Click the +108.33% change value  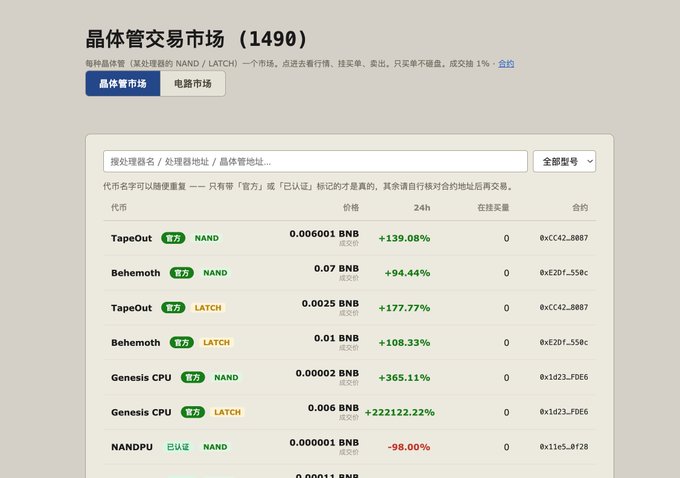pyautogui.click(x=404, y=343)
